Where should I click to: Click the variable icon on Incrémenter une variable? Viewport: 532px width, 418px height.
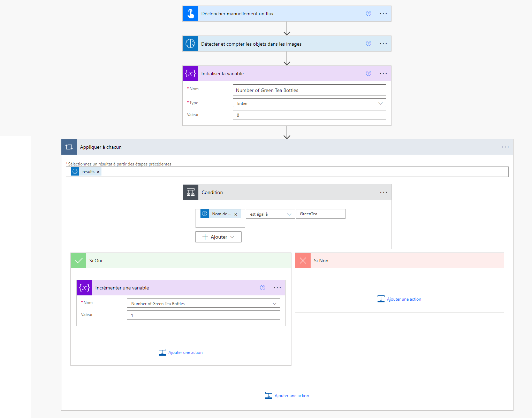(x=84, y=288)
